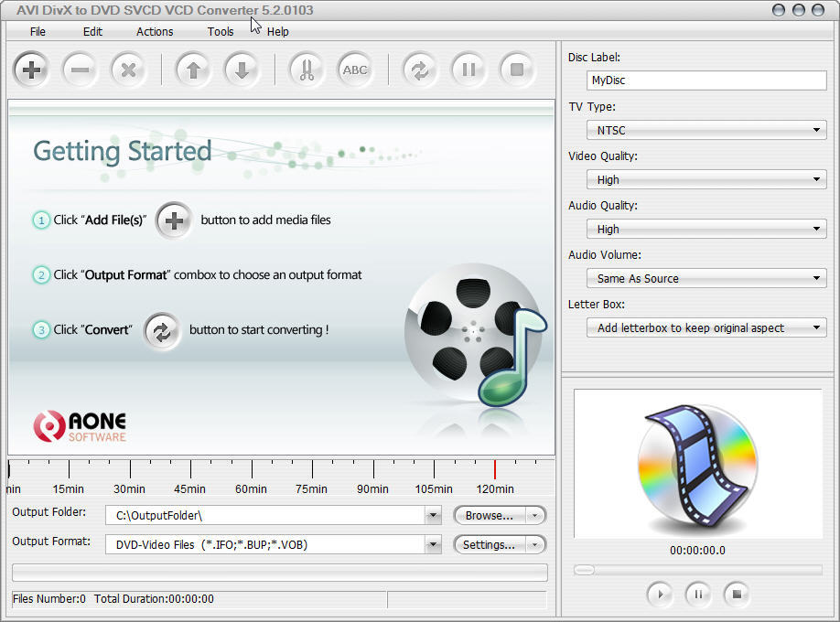Click the Aone Software logo
This screenshot has height=622, width=840.
point(80,426)
